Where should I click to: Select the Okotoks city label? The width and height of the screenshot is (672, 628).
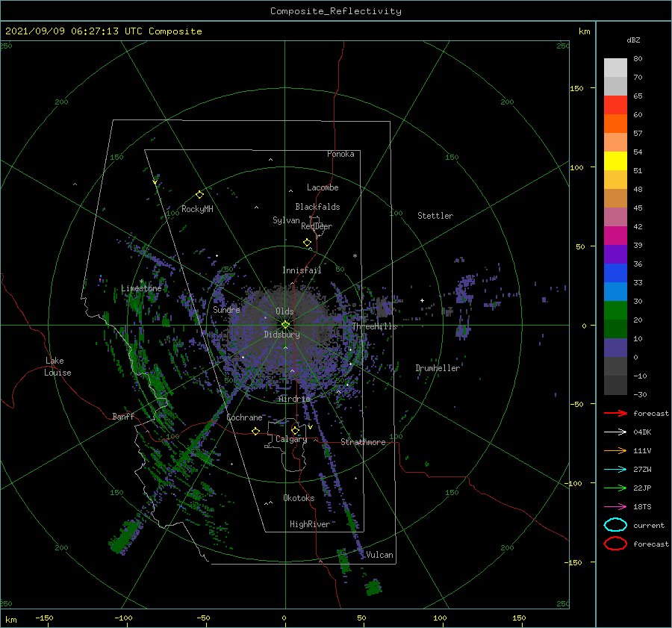click(299, 497)
